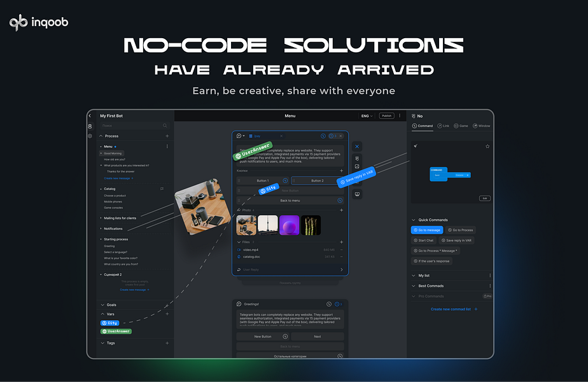Click the flag icon beside Catalog
The height and width of the screenshot is (382, 588).
tap(162, 188)
